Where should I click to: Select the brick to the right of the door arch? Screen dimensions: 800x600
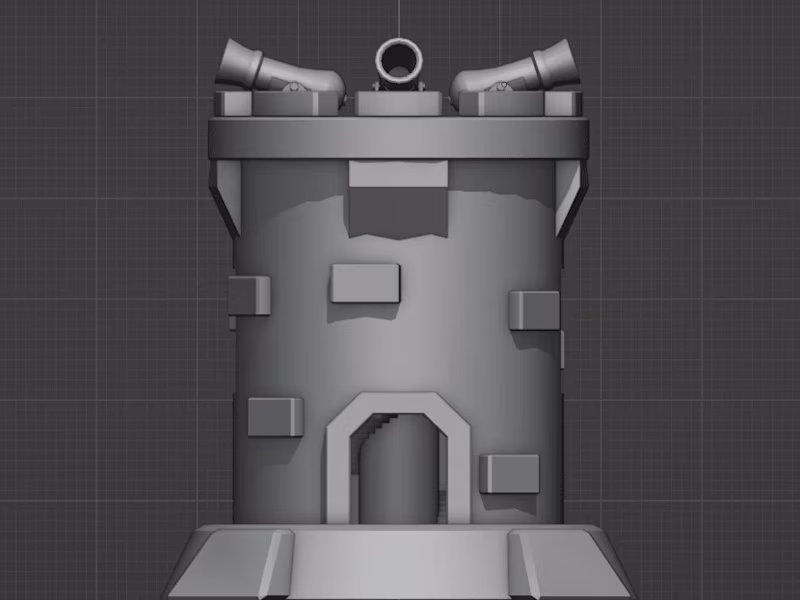[x=509, y=474]
